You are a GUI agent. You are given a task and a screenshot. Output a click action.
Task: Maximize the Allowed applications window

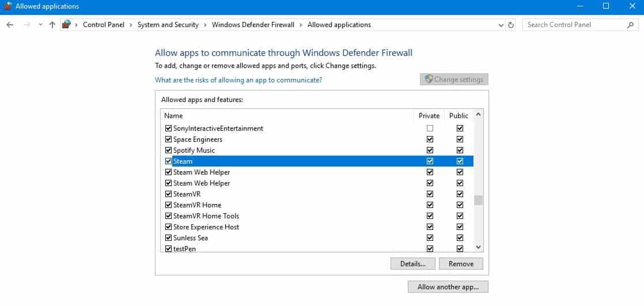pos(606,6)
